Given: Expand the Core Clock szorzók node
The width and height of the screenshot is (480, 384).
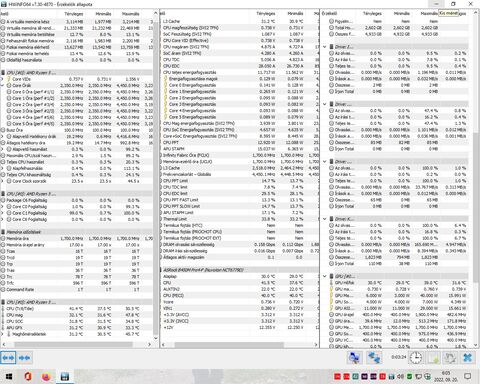Looking at the screenshot, I should pyautogui.click(x=2, y=181).
